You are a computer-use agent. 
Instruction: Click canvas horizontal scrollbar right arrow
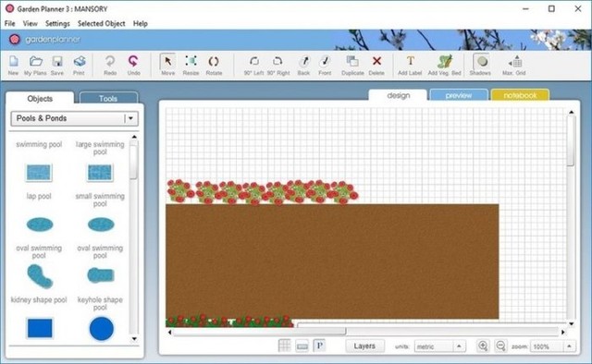click(563, 332)
